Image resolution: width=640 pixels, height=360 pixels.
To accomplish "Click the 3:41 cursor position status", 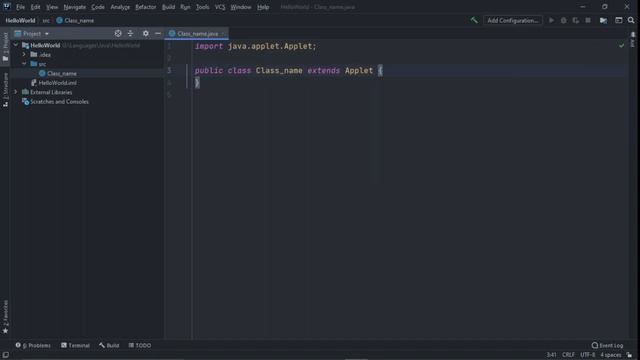I will 551,355.
